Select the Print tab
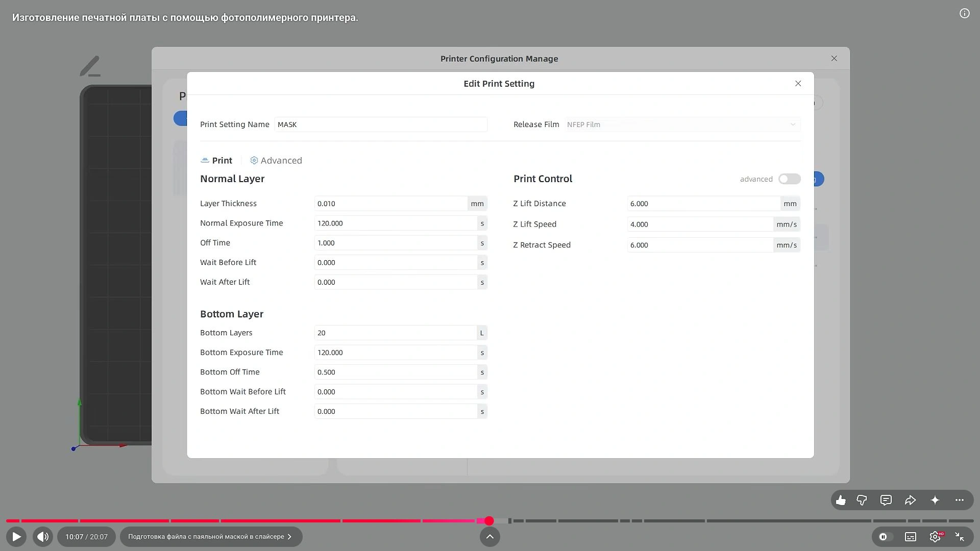Image resolution: width=980 pixels, height=551 pixels. pos(216,161)
